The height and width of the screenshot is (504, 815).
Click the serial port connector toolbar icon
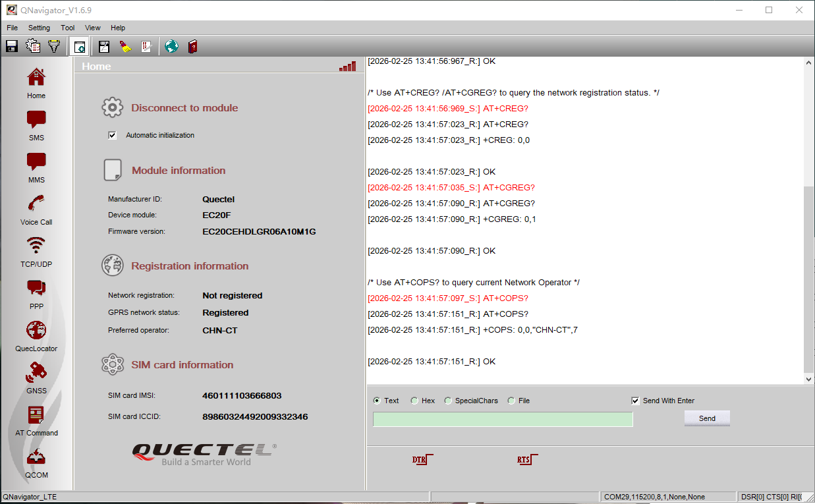[54, 46]
